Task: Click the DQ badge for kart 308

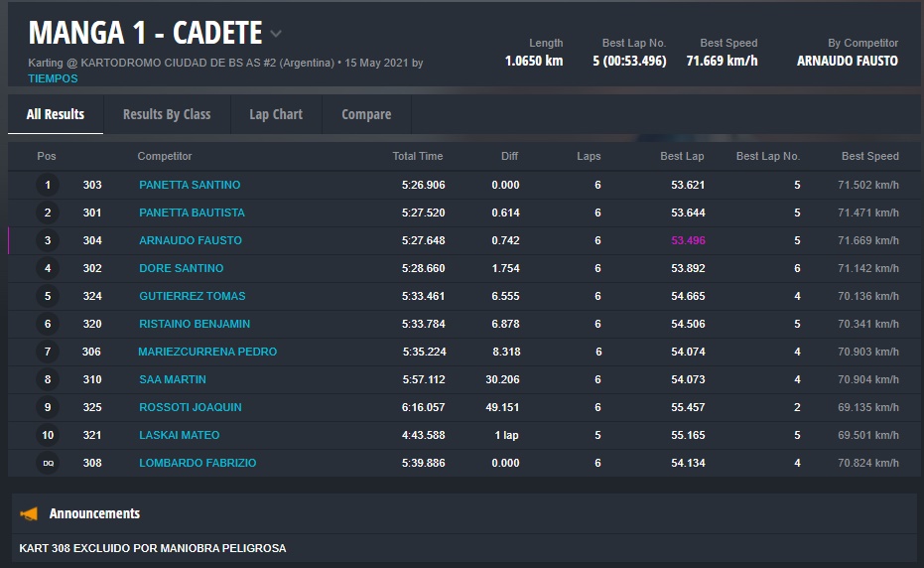Action: click(x=47, y=463)
